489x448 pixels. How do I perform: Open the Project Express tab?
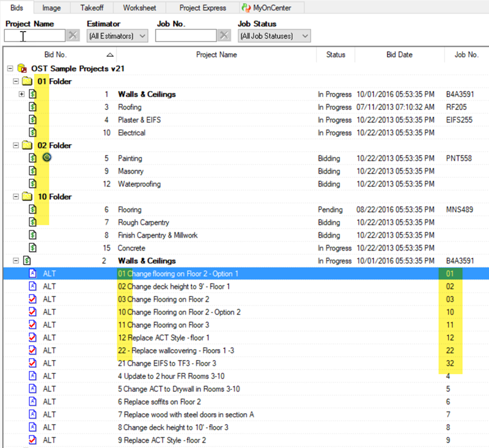coord(202,7)
